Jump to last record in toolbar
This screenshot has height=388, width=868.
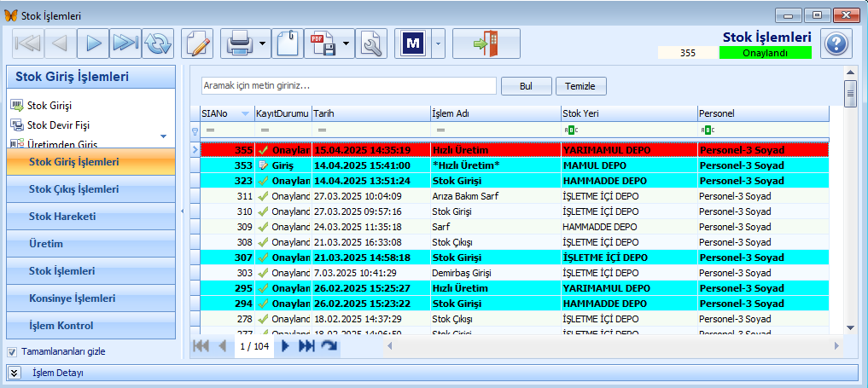[125, 43]
